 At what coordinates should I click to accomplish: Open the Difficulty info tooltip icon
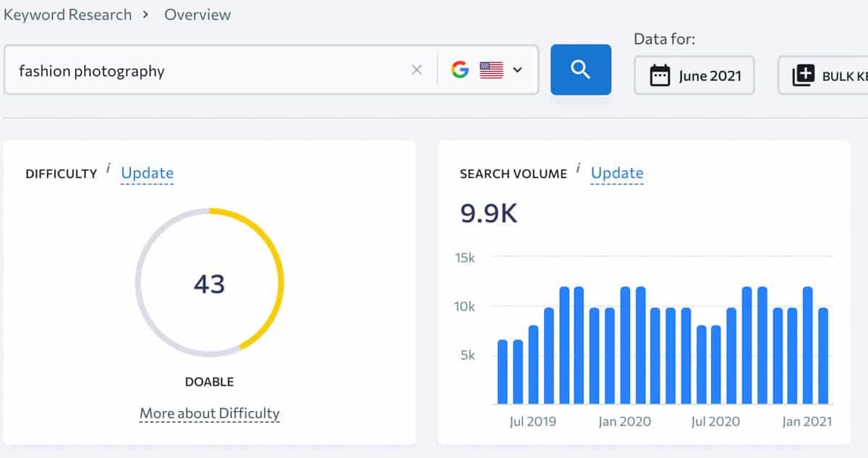point(109,169)
